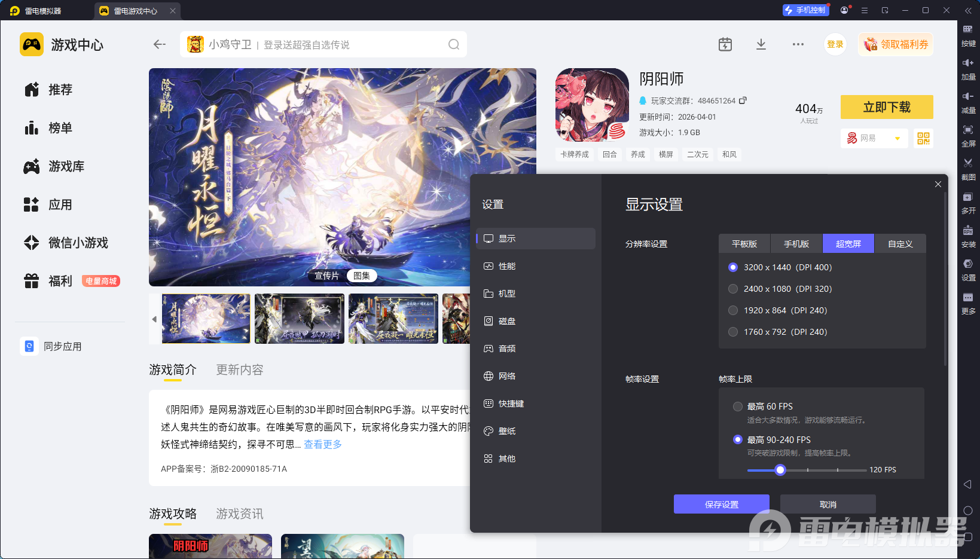Open 其他 settings category

tap(536, 459)
